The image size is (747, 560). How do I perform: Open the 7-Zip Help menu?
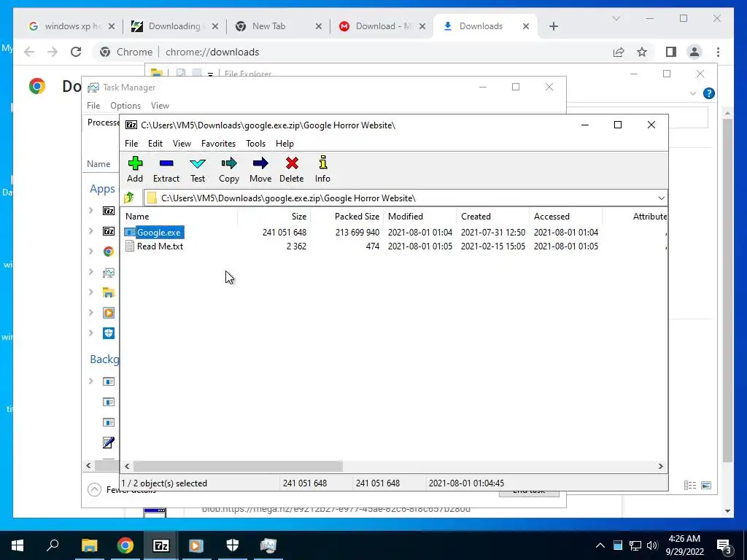pos(285,144)
